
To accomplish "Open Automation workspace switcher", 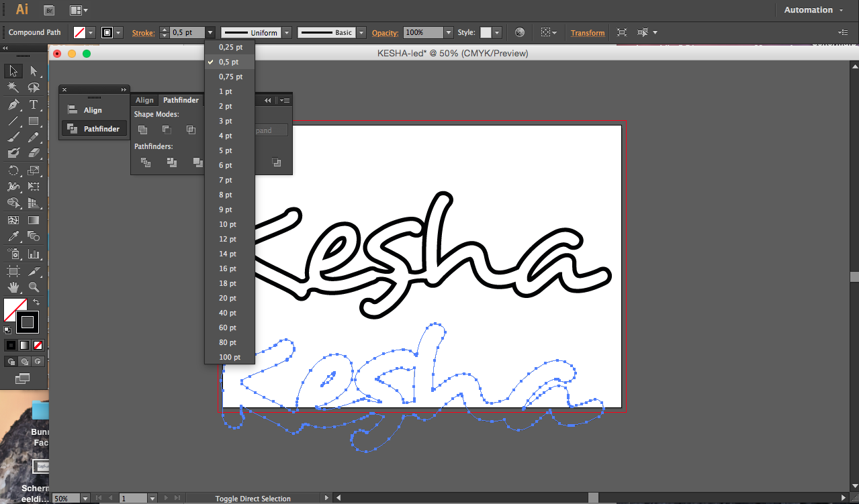I will pos(813,10).
